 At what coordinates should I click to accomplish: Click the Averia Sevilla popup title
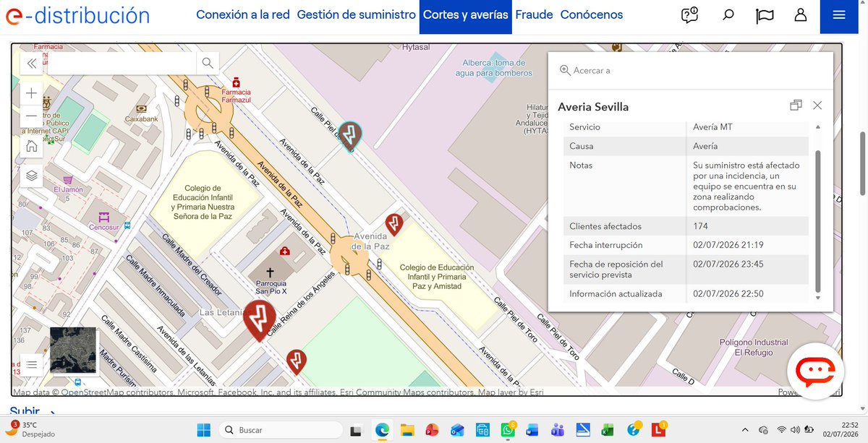tap(593, 107)
